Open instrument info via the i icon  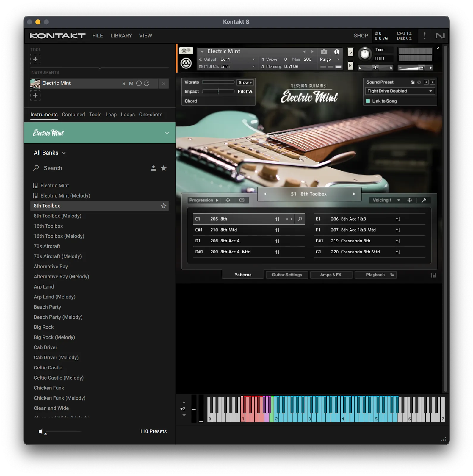(x=337, y=52)
